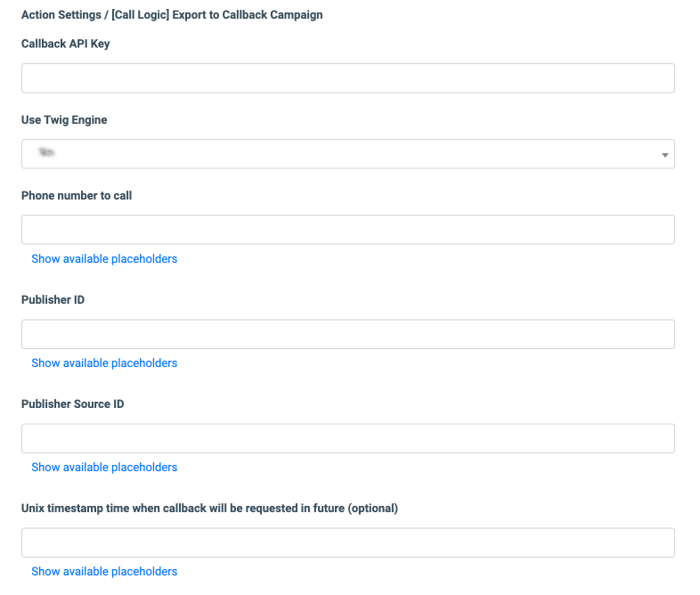Focus the Publisher Source ID input
Image resolution: width=700 pixels, height=595 pixels.
click(x=347, y=438)
